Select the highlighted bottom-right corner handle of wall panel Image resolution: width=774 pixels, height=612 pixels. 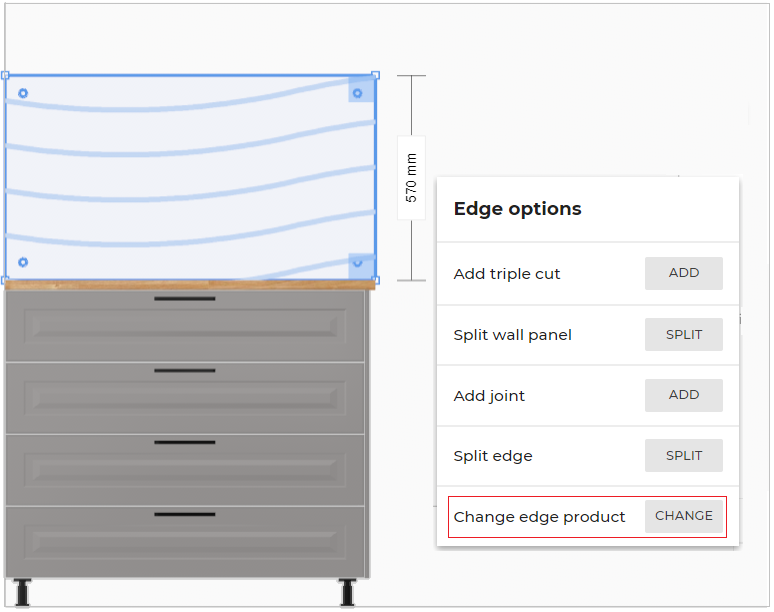(x=360, y=266)
